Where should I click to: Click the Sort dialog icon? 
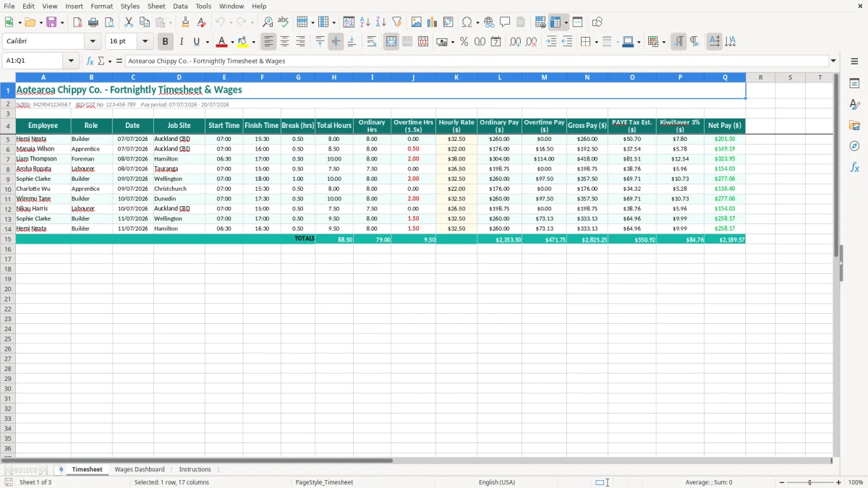click(x=349, y=22)
